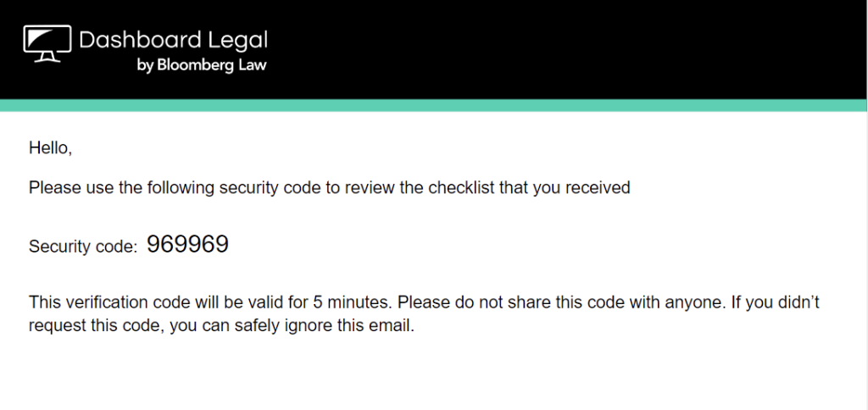Click the "by Bloomberg Law" subtitle

[202, 65]
